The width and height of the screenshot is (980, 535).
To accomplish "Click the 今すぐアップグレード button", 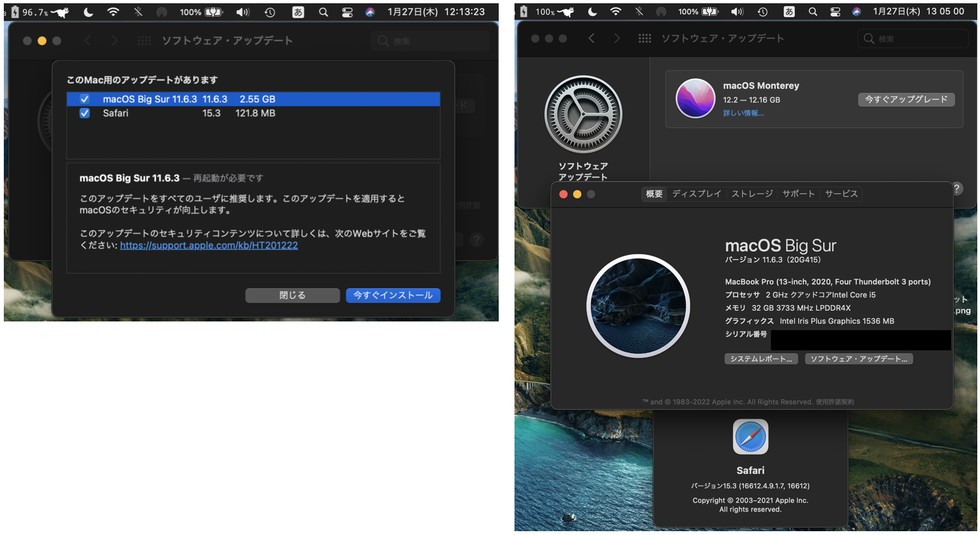I will [x=906, y=99].
